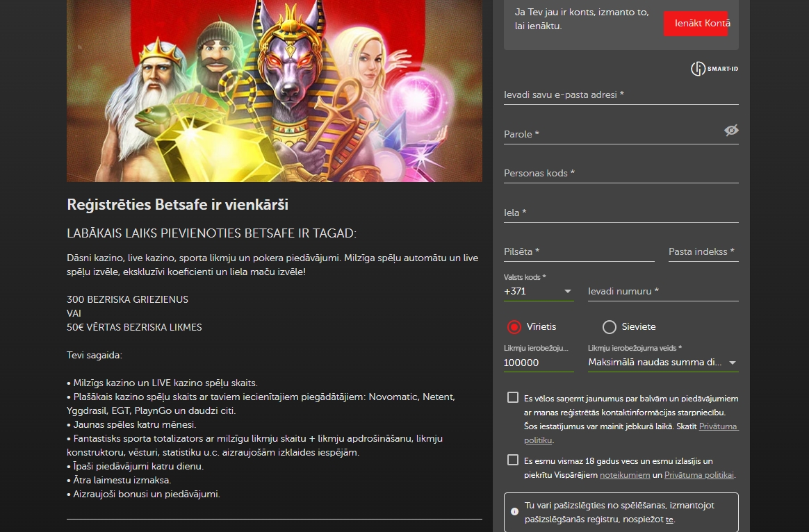The image size is (809, 532).
Task: Click the 'LABĀKAIS LAIKS PIEVIENOTIES BETSAFE' subheading
Action: 211,233
